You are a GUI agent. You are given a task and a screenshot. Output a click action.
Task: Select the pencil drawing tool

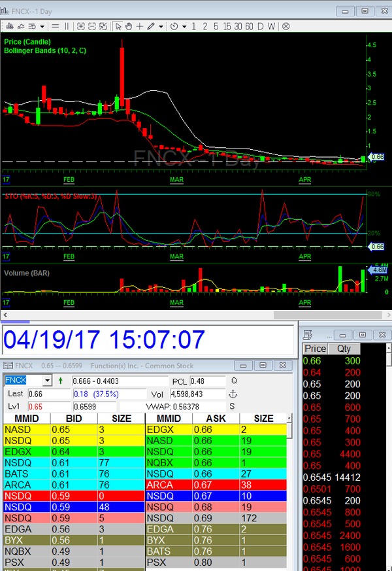[150, 26]
